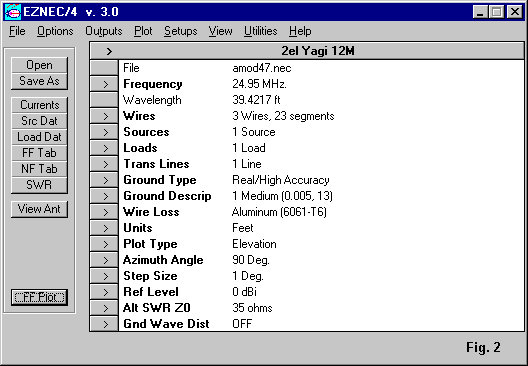Click the EZNEC application icon in title bar

[13, 12]
